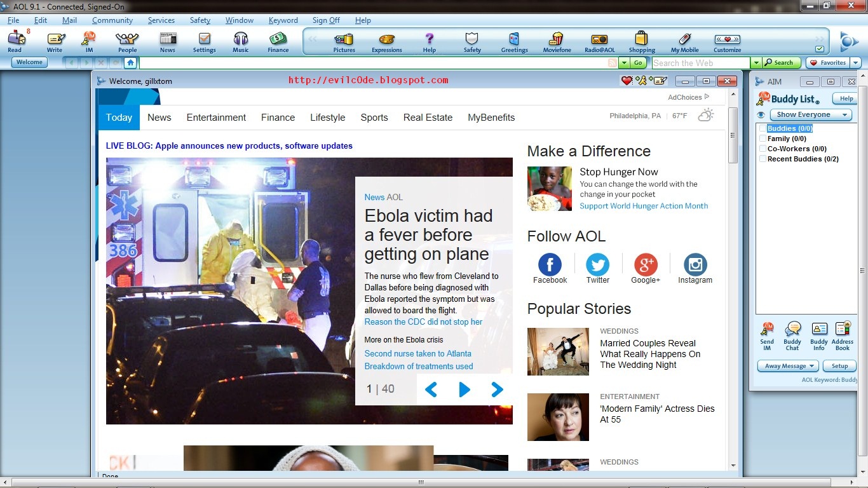Switch to the Entertainment tab
868x488 pixels.
216,118
